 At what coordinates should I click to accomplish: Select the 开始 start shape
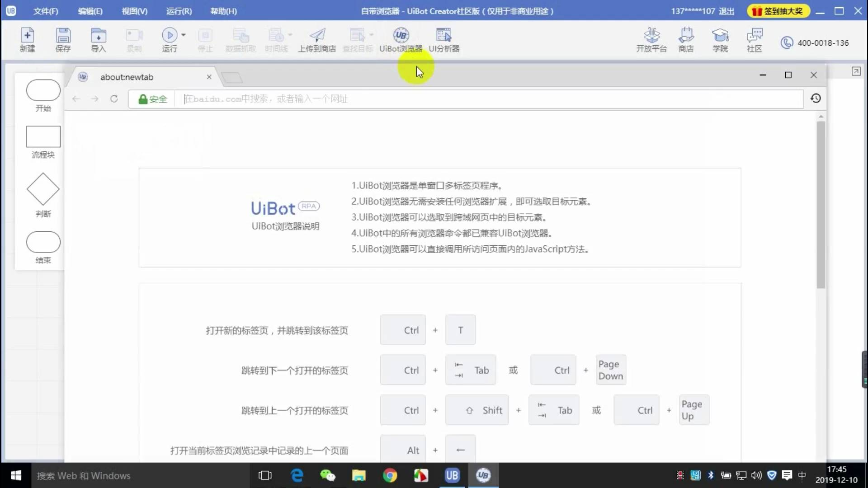click(x=43, y=90)
